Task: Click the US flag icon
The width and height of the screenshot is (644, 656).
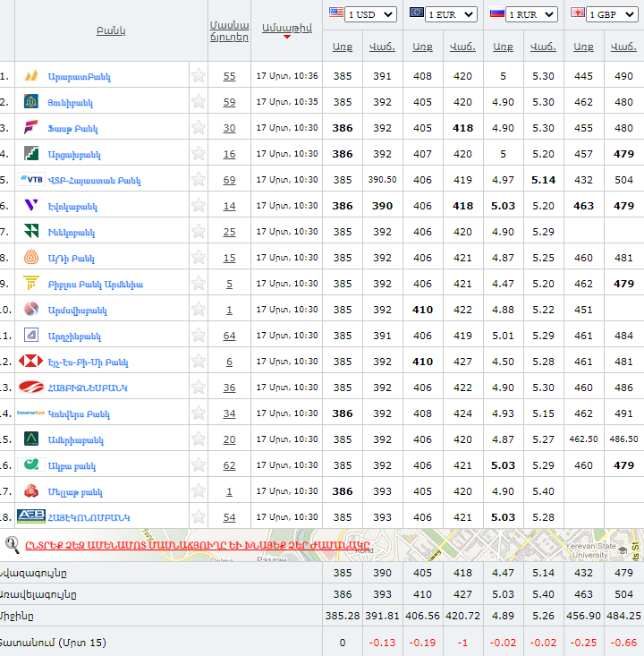Action: pos(335,13)
